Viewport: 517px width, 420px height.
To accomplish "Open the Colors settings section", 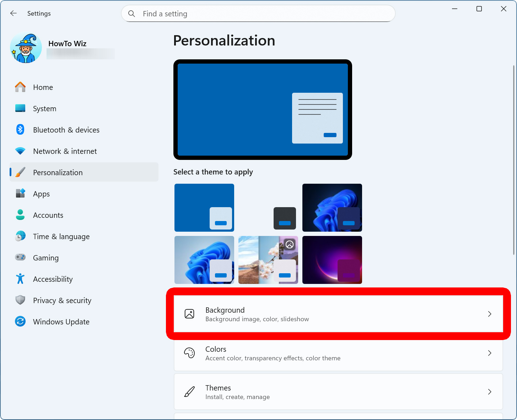I will pos(320,353).
